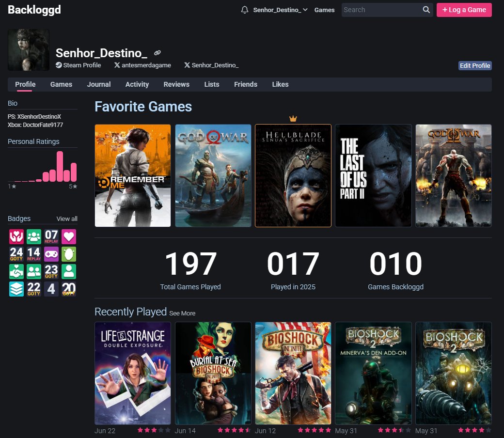Click the purple gamepad badge
Viewport: 504px width, 438px height.
[51, 254]
